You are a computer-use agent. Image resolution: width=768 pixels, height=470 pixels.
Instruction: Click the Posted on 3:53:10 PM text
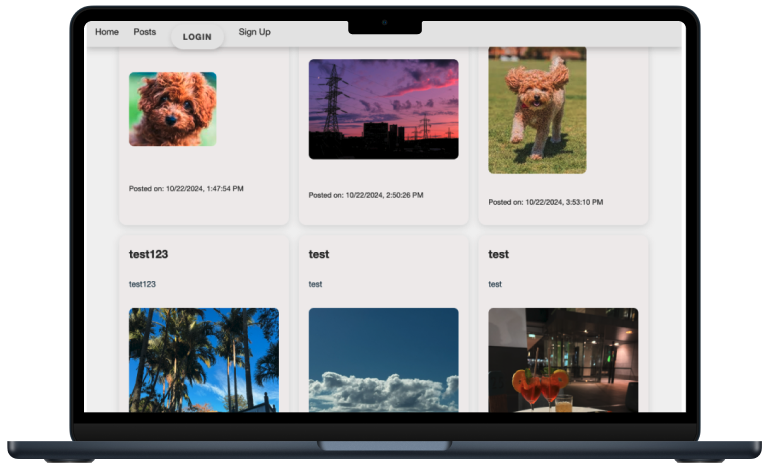coord(545,202)
